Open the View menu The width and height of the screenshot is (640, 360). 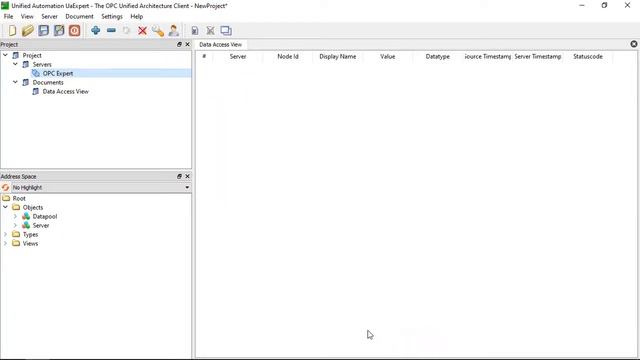click(x=27, y=16)
